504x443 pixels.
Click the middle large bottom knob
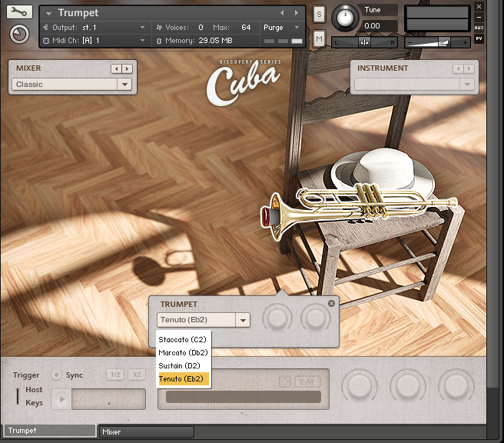[407, 385]
